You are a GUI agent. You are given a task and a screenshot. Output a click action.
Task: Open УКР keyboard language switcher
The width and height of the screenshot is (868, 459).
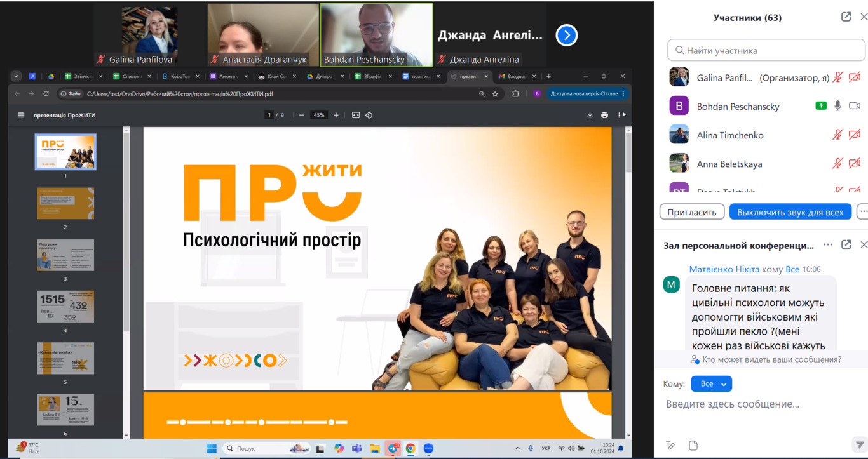(546, 448)
